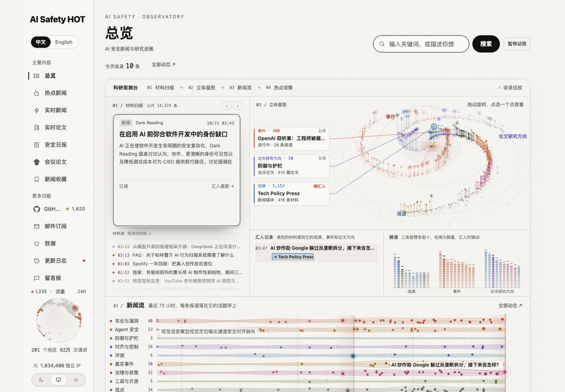Open the Tech Policy Press source card
565x392 pixels.
coord(292,194)
